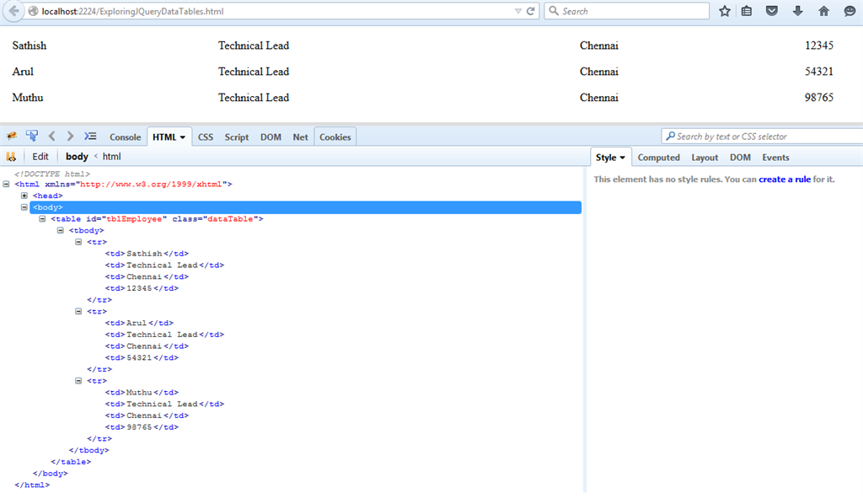
Task: Click the site identity globe icon
Action: [33, 11]
